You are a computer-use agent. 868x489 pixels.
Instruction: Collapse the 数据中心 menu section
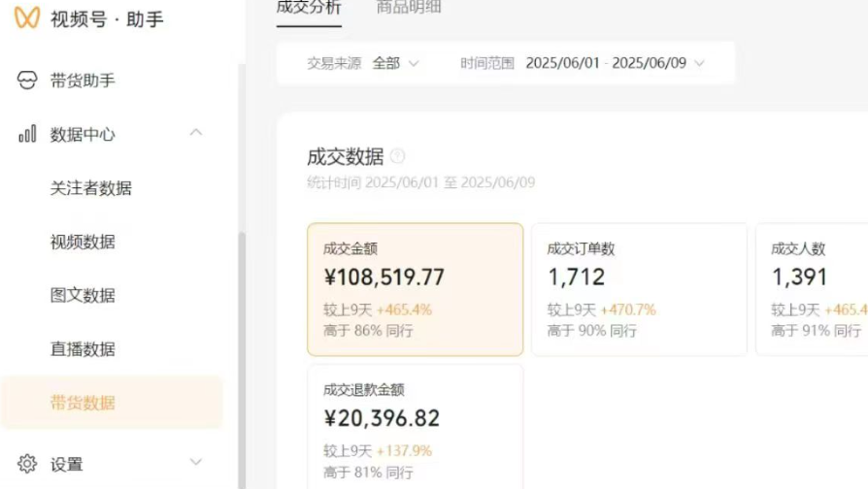196,133
